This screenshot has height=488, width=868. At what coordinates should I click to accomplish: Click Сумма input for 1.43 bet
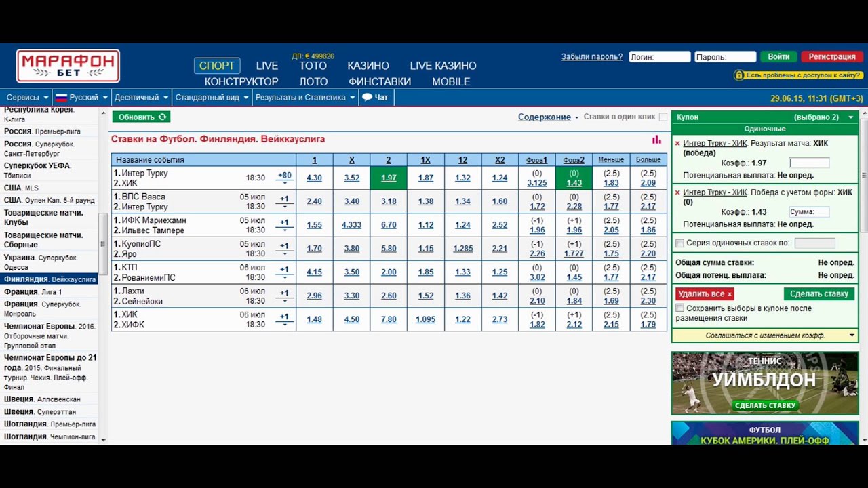click(809, 212)
